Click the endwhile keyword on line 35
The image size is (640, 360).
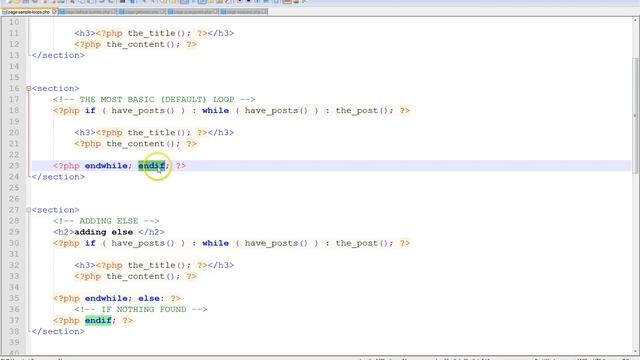[x=106, y=298]
